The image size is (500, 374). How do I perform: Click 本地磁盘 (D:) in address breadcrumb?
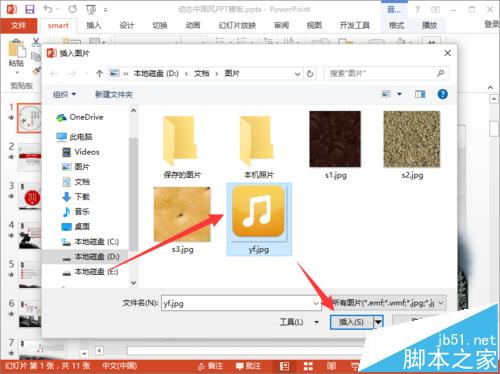pos(156,73)
